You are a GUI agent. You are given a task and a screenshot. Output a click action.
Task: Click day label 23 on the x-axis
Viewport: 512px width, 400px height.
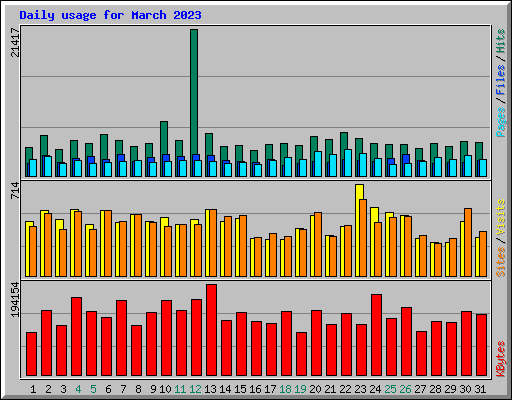point(360,389)
